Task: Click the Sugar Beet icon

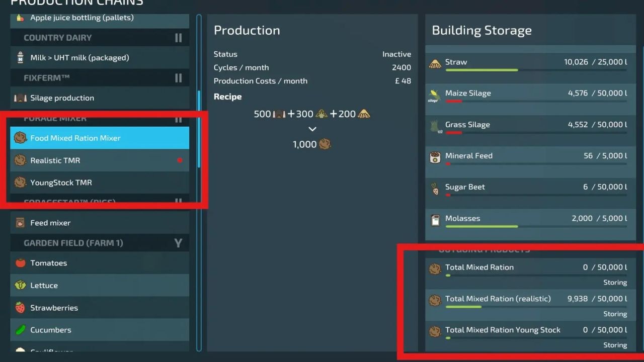Action: 435,189
